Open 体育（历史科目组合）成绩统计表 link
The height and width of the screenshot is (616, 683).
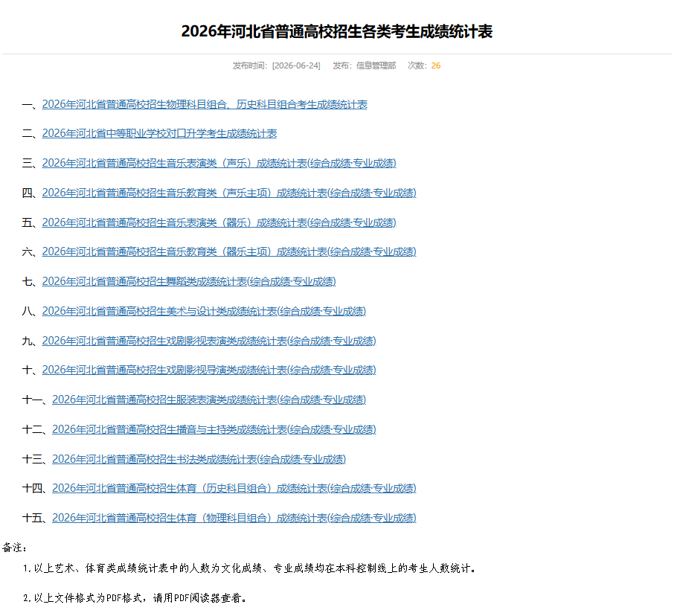point(234,488)
